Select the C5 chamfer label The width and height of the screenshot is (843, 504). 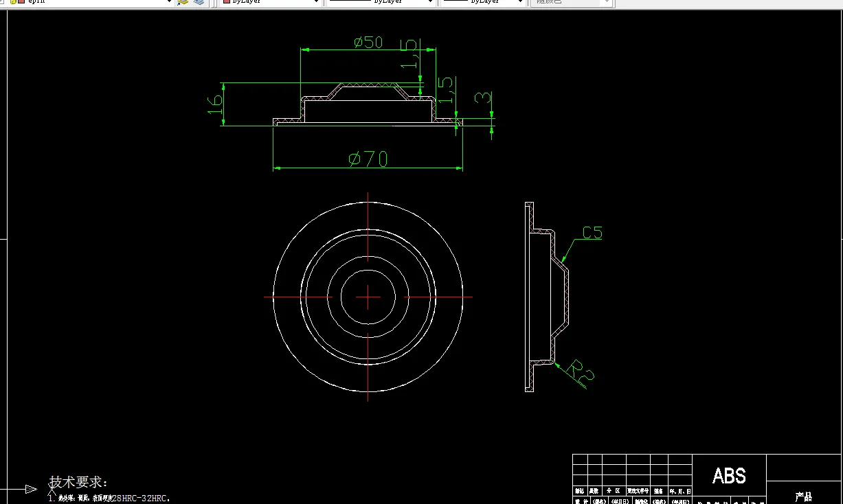pyautogui.click(x=592, y=233)
